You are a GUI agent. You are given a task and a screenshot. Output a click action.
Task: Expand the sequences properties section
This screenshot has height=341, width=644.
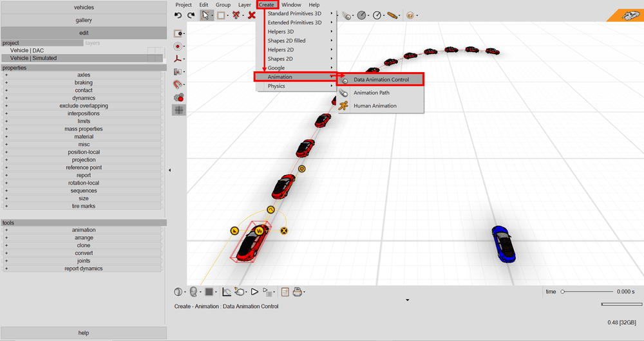83,191
